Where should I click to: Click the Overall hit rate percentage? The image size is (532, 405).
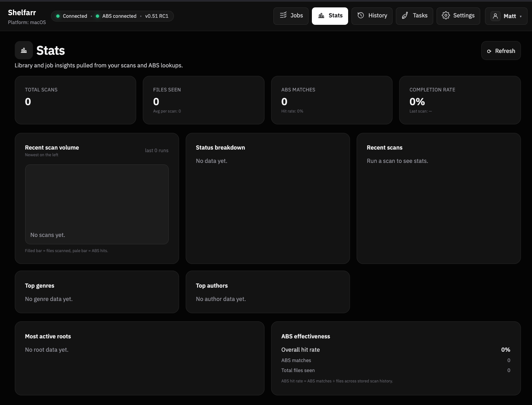pyautogui.click(x=505, y=349)
